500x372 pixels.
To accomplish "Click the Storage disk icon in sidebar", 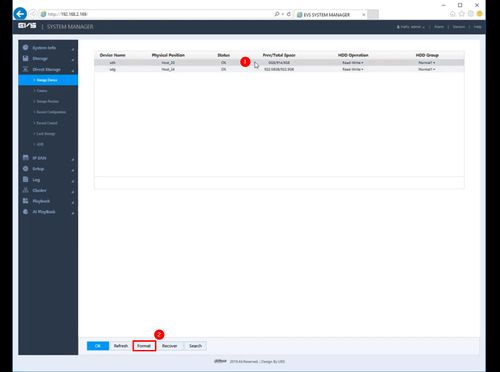I will click(26, 58).
